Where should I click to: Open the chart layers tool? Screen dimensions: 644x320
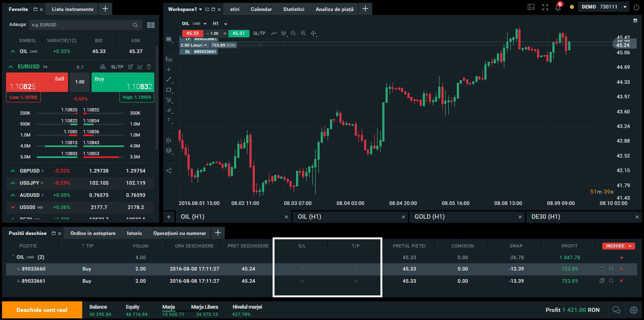tap(169, 150)
